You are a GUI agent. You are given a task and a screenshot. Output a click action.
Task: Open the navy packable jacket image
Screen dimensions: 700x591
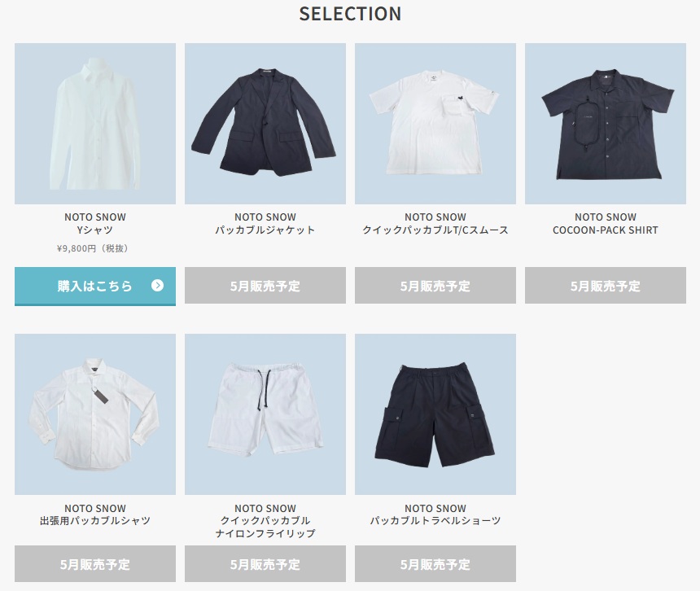pyautogui.click(x=265, y=124)
